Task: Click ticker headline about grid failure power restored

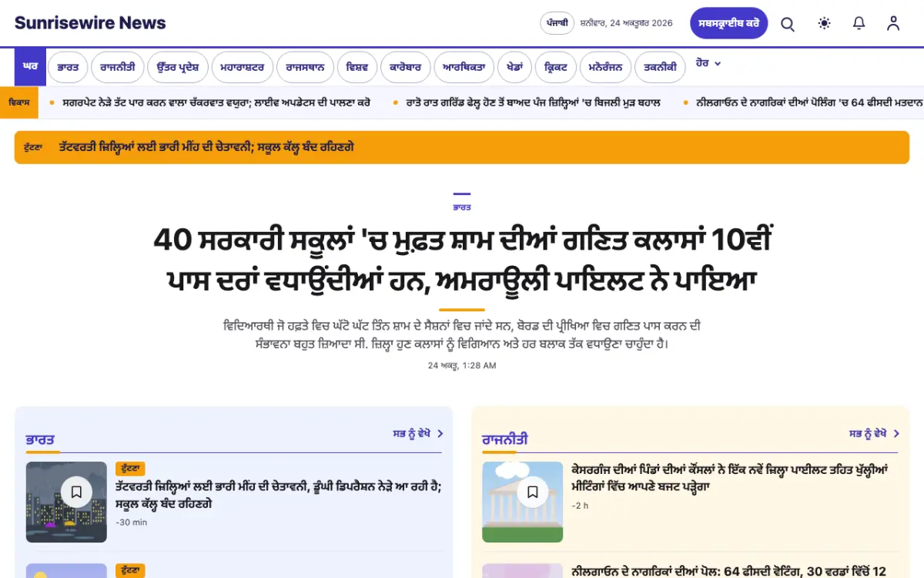Action: click(533, 102)
